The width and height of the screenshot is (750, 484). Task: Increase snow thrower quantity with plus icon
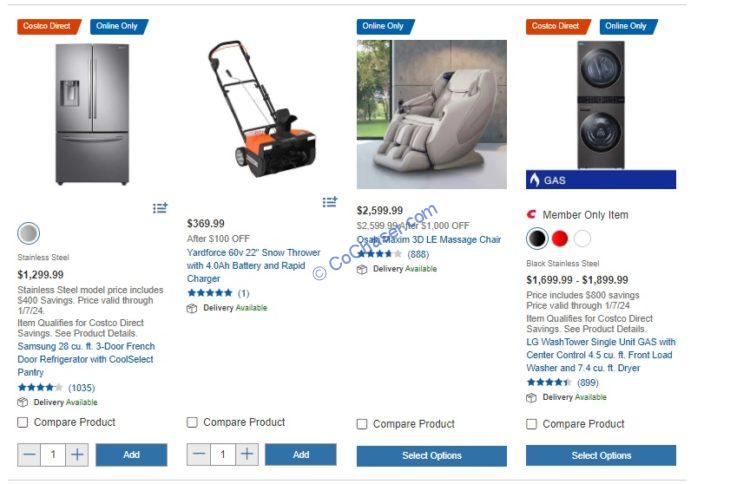[x=247, y=454]
